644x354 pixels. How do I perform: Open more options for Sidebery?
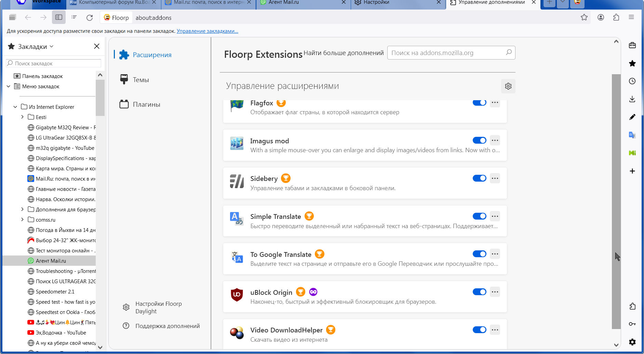point(495,178)
